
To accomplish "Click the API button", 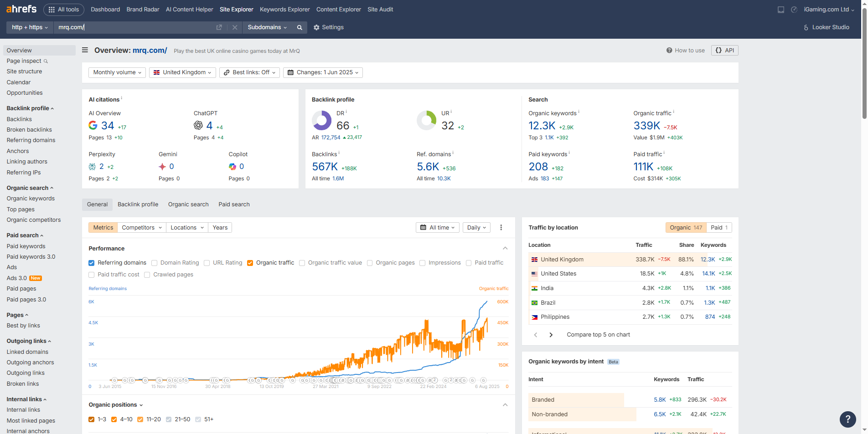I will tap(724, 50).
